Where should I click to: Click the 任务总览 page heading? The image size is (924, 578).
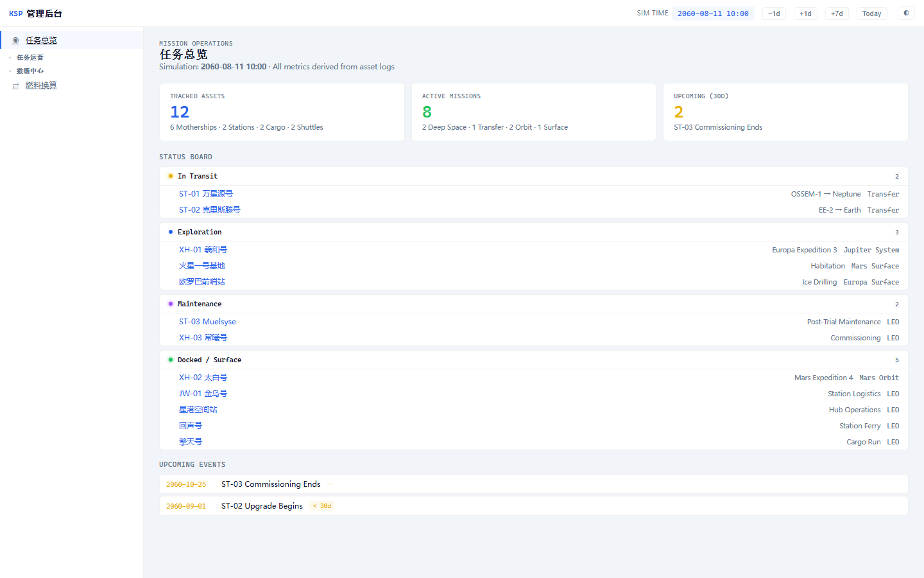click(184, 55)
